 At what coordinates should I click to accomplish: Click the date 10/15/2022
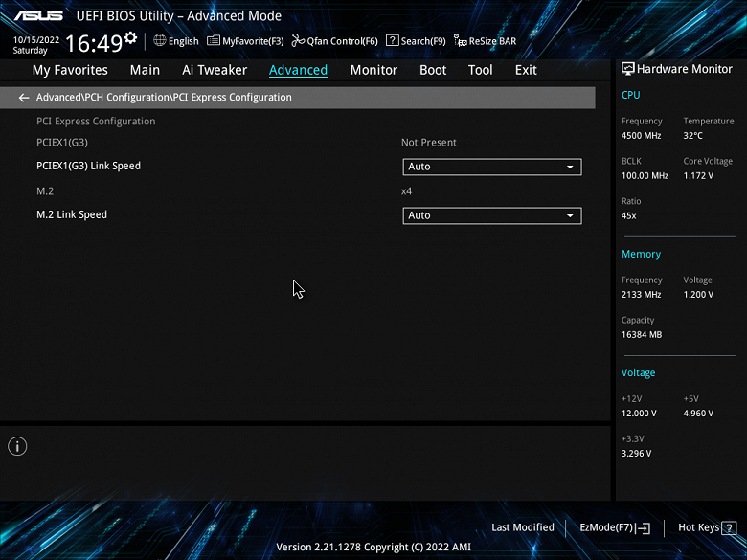(x=36, y=40)
